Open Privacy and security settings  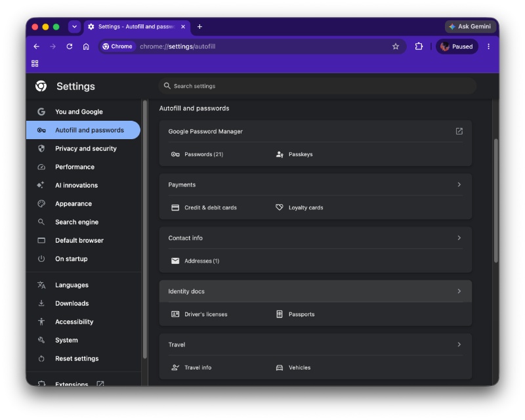click(83, 149)
